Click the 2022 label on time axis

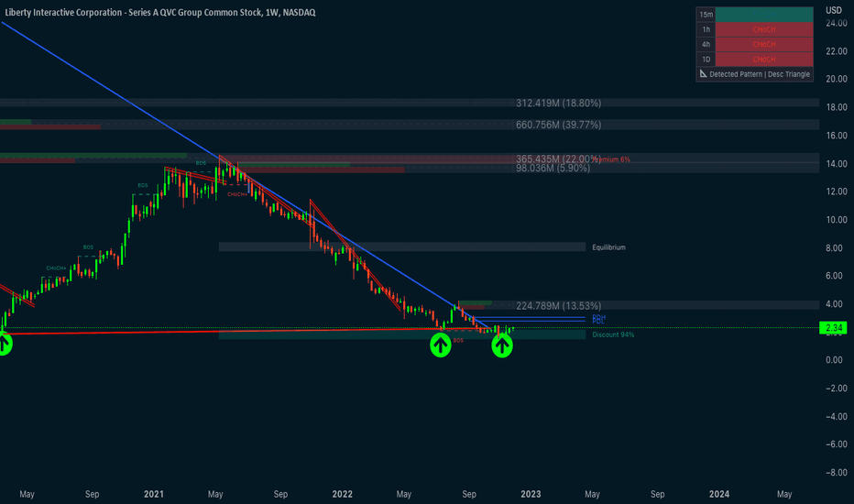coord(342,494)
